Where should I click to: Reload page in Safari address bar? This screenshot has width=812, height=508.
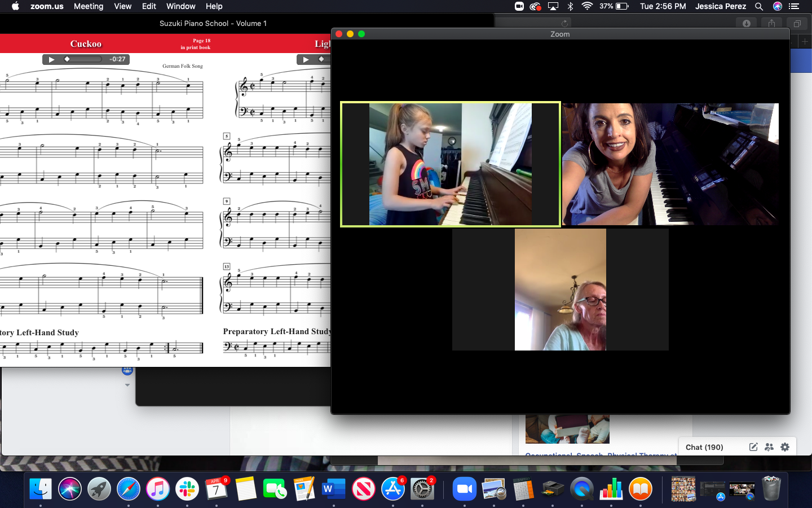[x=564, y=24]
